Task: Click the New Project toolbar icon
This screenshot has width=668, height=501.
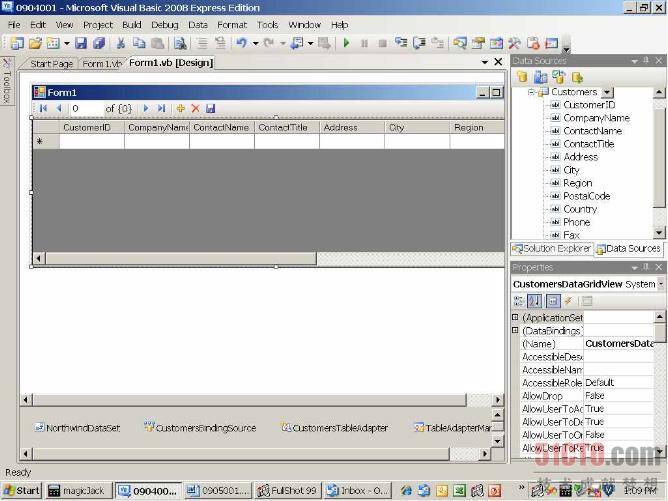Action: (17, 43)
